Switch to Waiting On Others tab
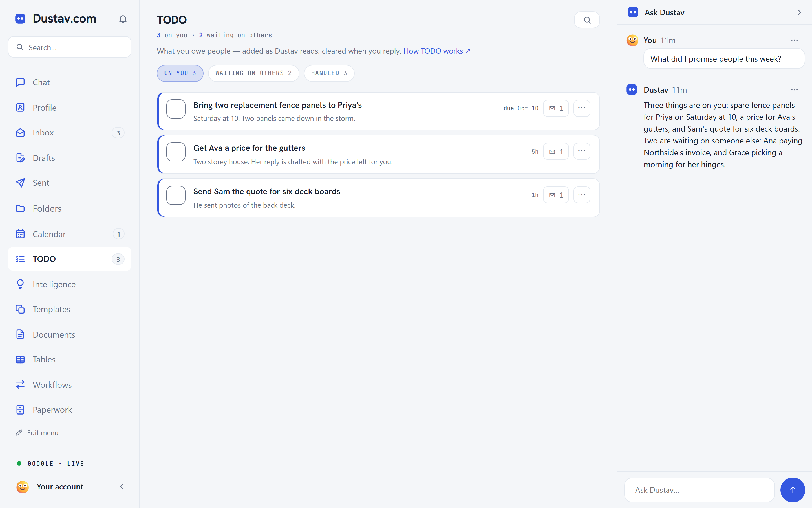Screen dimensions: 812x508 coord(253,73)
